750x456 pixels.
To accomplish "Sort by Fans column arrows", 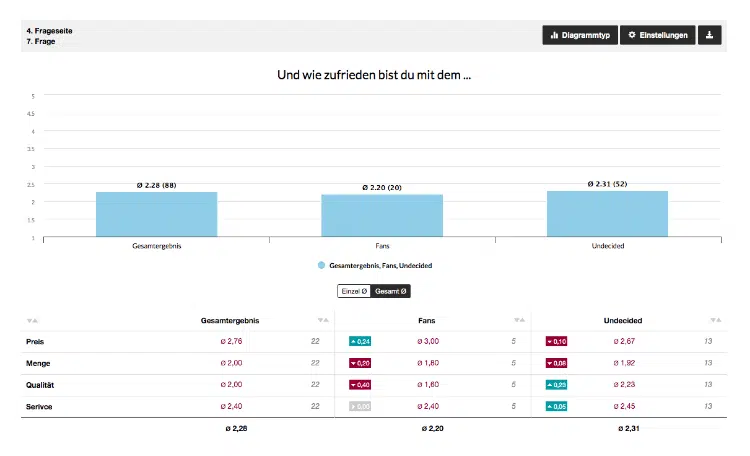I will pyautogui.click(x=519, y=320).
